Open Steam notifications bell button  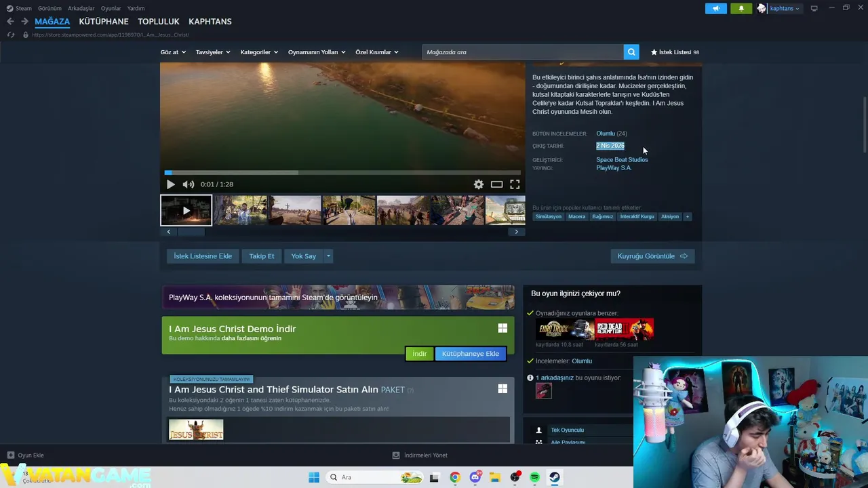(741, 8)
